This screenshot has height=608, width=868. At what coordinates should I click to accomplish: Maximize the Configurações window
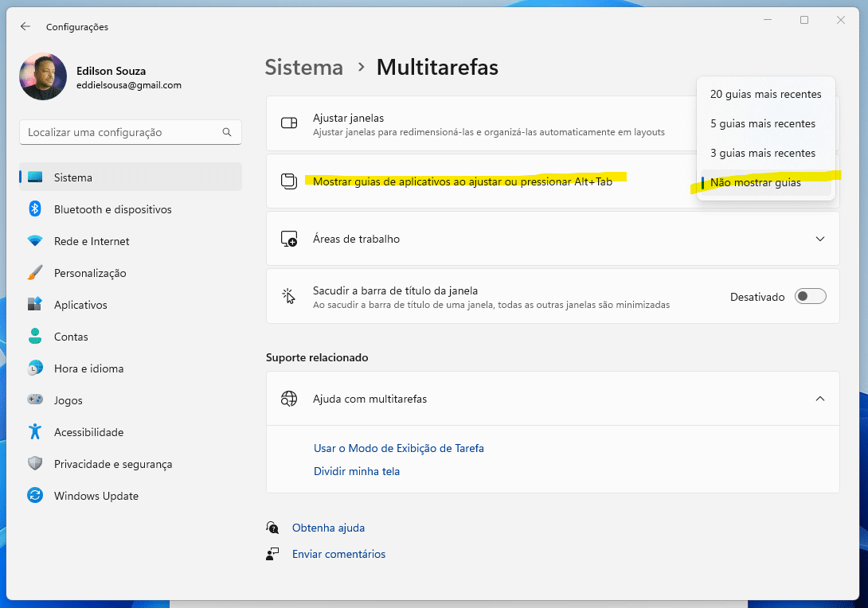coord(804,20)
